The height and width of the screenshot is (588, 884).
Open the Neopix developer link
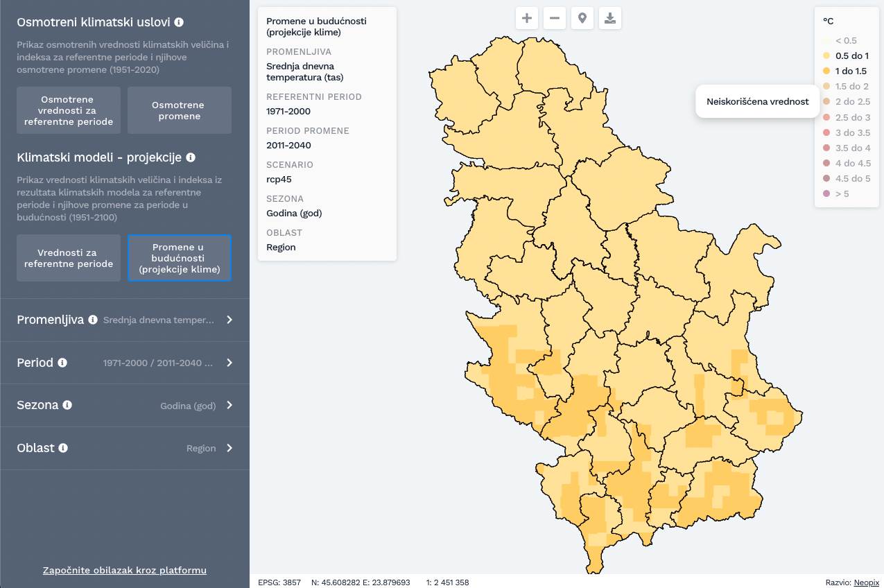pos(866,582)
